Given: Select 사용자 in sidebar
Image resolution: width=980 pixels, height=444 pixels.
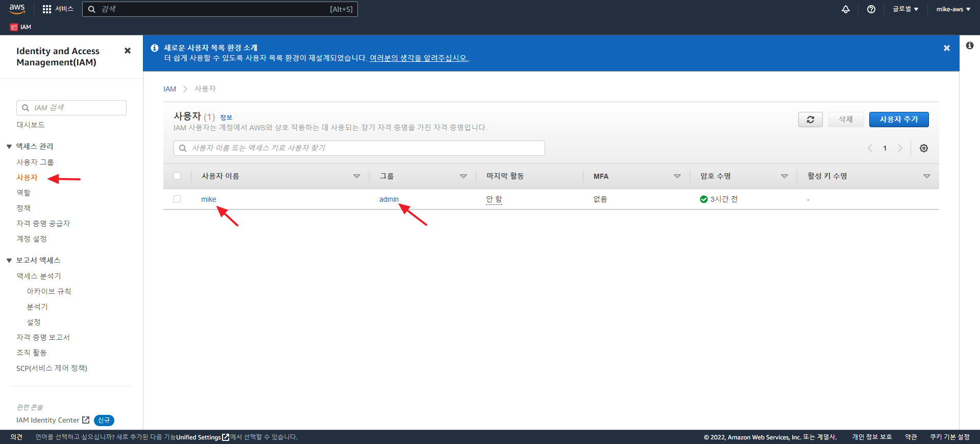Looking at the screenshot, I should (x=27, y=177).
